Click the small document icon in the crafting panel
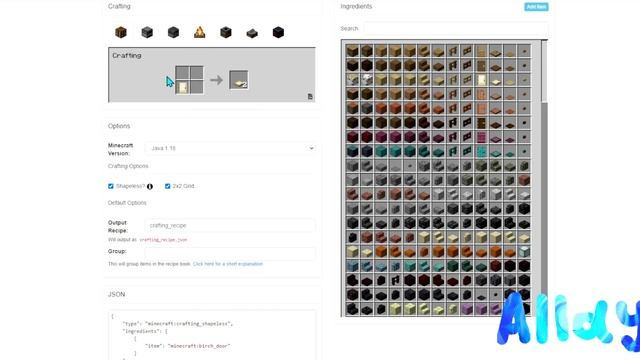Image resolution: width=640 pixels, height=360 pixels. (x=310, y=97)
